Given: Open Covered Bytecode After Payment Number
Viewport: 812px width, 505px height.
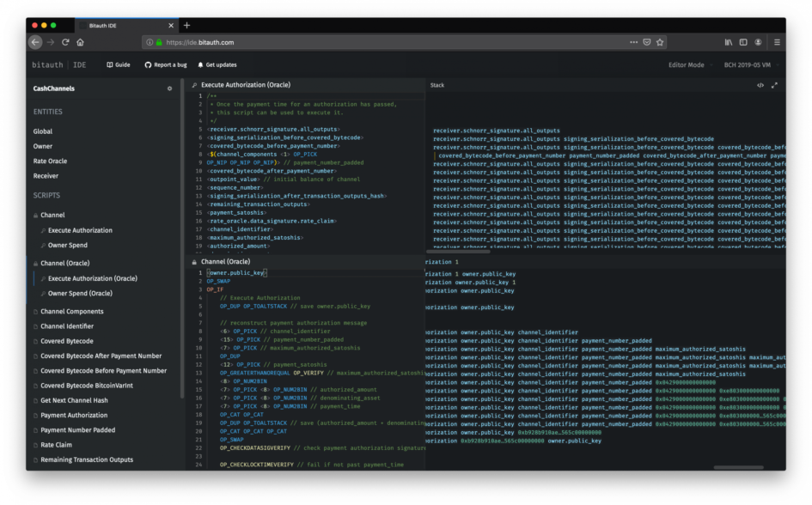Looking at the screenshot, I should pyautogui.click(x=101, y=356).
